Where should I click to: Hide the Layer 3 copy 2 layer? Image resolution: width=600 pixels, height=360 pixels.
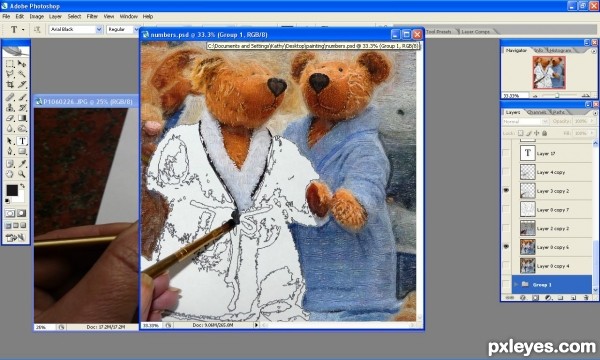(x=506, y=191)
